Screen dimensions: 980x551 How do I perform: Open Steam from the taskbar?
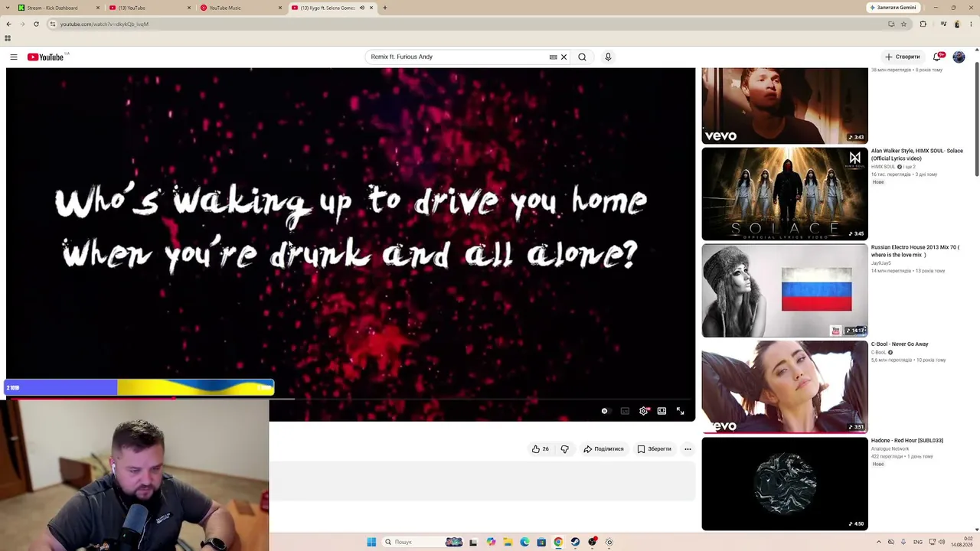pos(575,542)
